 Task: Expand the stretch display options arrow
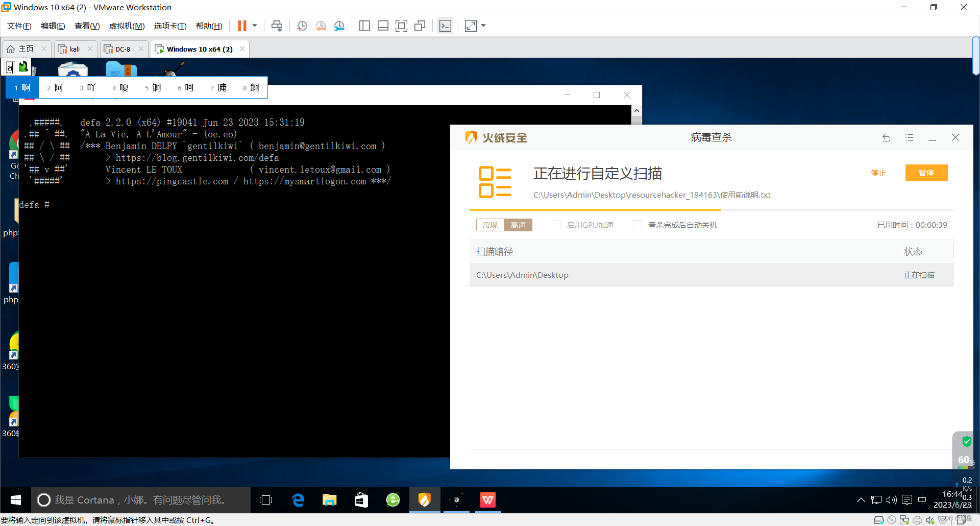(483, 26)
